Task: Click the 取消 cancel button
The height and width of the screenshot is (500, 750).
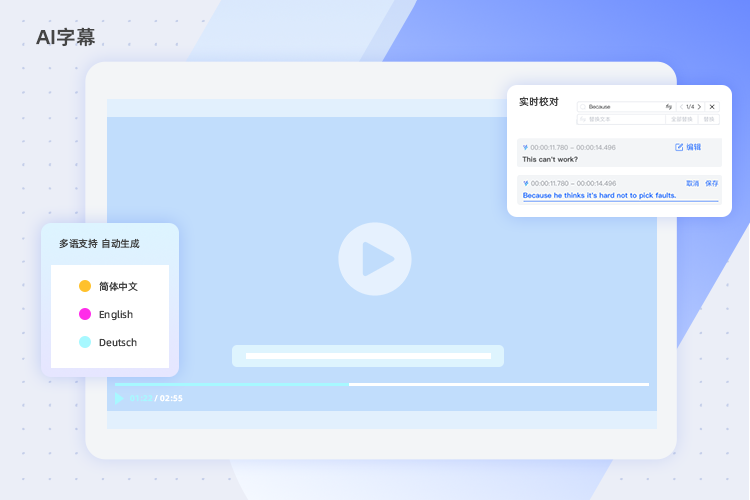Action: click(x=692, y=183)
